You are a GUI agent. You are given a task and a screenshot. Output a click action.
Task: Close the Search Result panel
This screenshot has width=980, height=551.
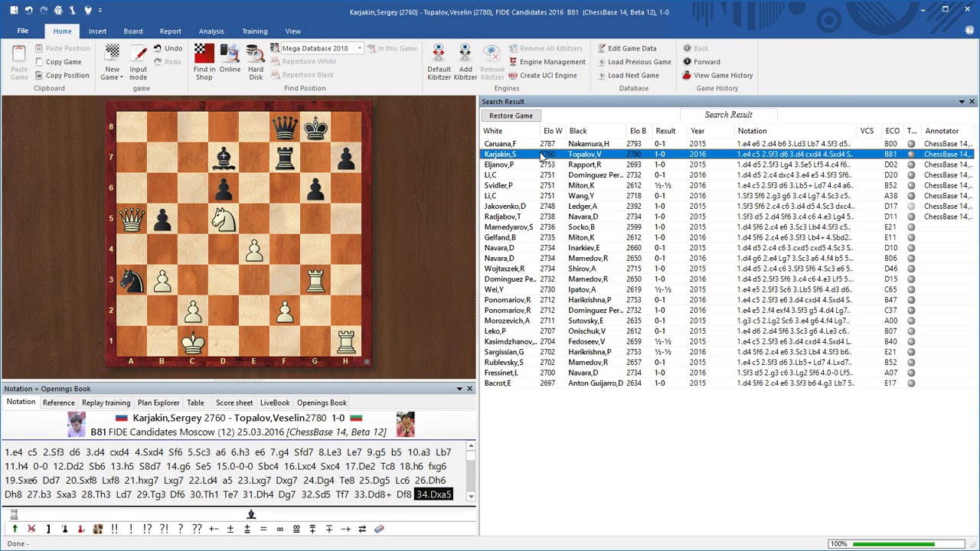tap(972, 102)
